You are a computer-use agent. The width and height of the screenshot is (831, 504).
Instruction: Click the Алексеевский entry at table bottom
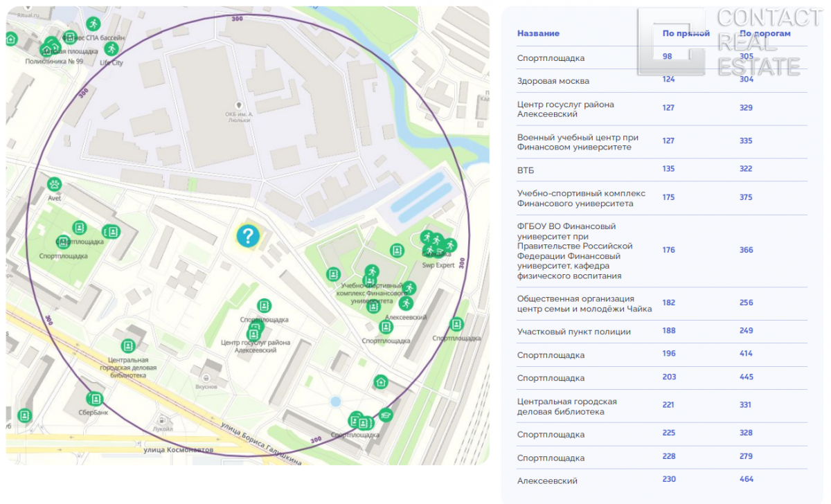546,480
